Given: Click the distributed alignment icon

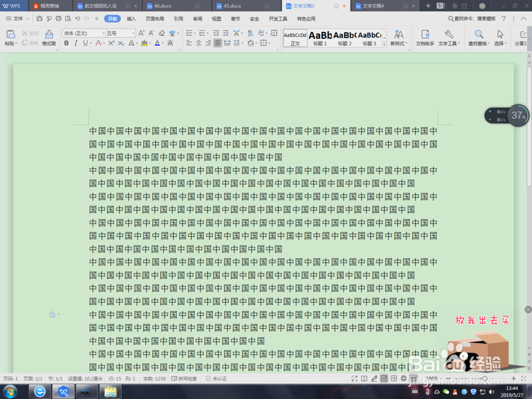Looking at the screenshot, I should 227,43.
